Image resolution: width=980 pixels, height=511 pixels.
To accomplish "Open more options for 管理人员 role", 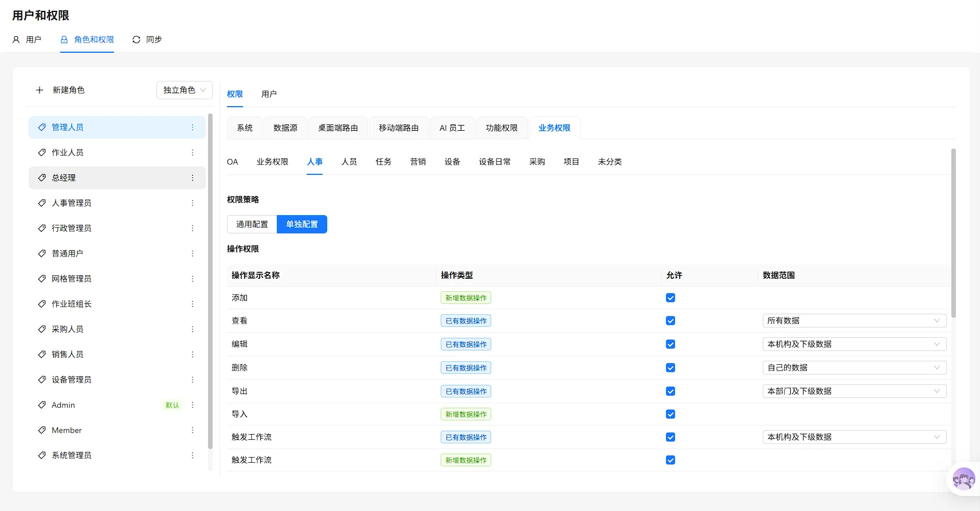I will tap(193, 127).
